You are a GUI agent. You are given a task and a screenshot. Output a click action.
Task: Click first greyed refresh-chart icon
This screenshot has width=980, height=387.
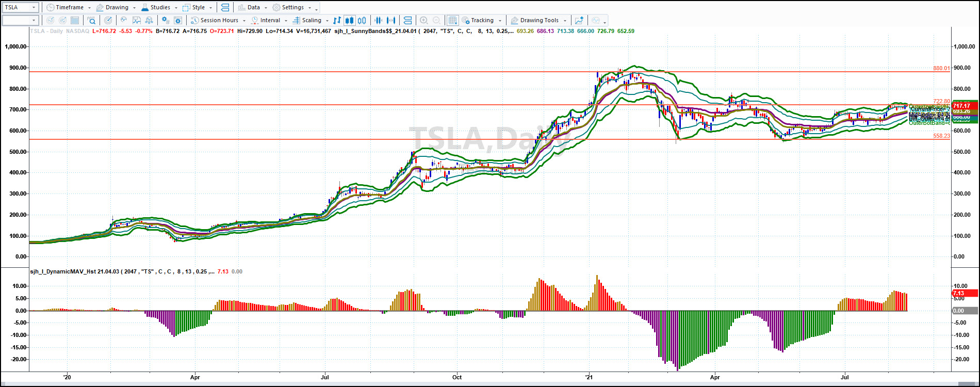tap(50, 21)
